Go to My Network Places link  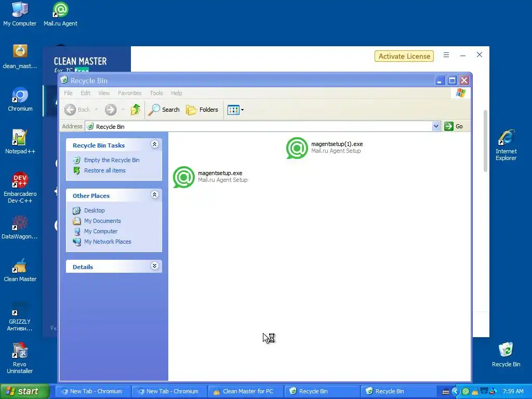(x=108, y=242)
